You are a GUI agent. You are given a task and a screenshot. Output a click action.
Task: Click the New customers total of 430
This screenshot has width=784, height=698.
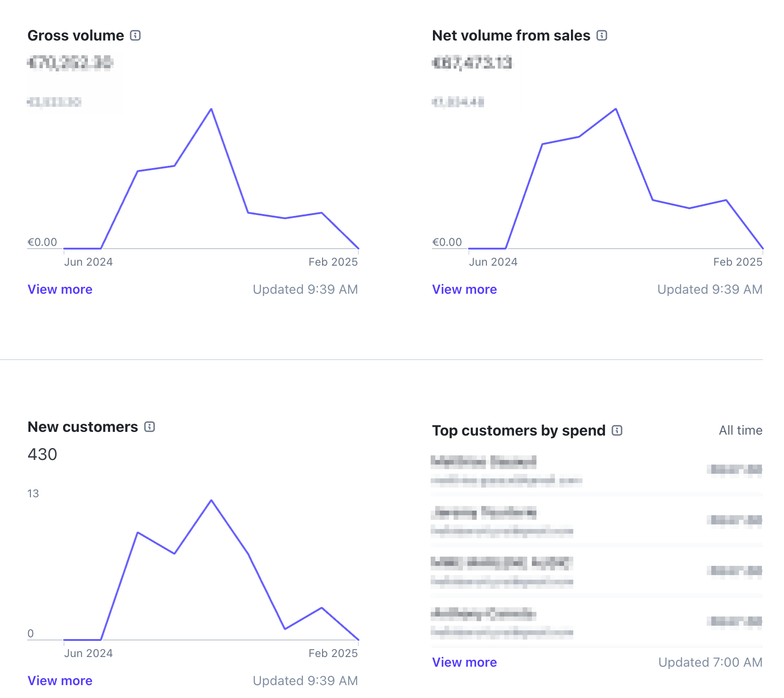click(x=42, y=454)
